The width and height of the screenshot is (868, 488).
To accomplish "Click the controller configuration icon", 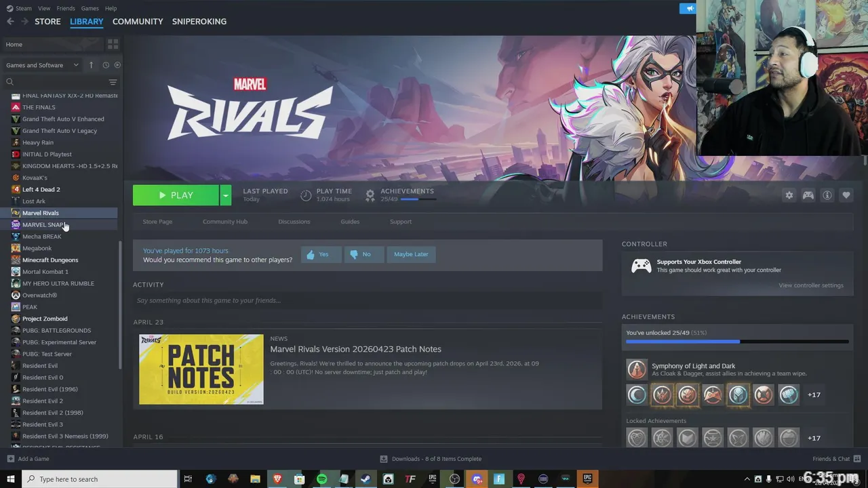I will (x=808, y=195).
